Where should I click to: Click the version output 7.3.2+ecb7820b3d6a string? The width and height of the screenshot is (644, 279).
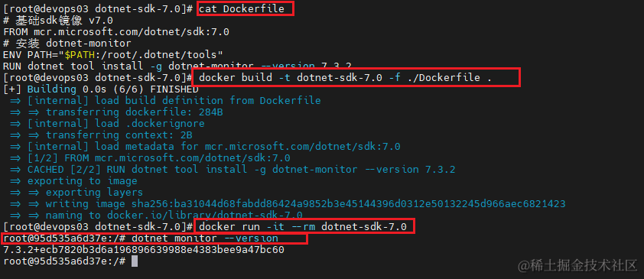[144, 250]
